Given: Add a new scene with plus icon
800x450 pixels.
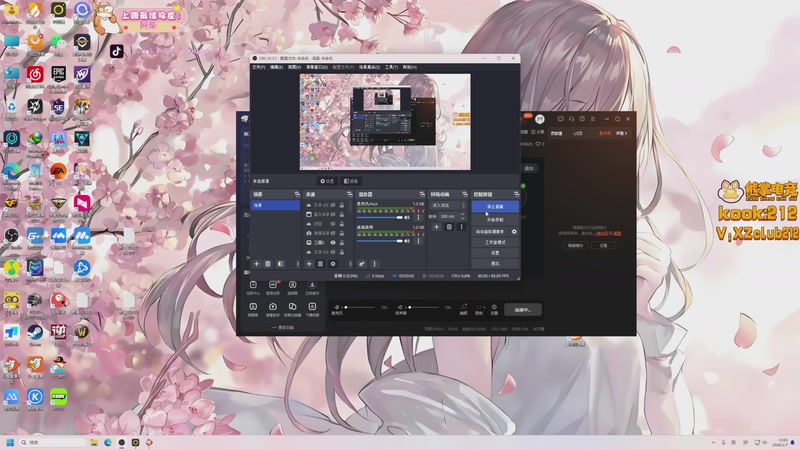Looking at the screenshot, I should [257, 264].
